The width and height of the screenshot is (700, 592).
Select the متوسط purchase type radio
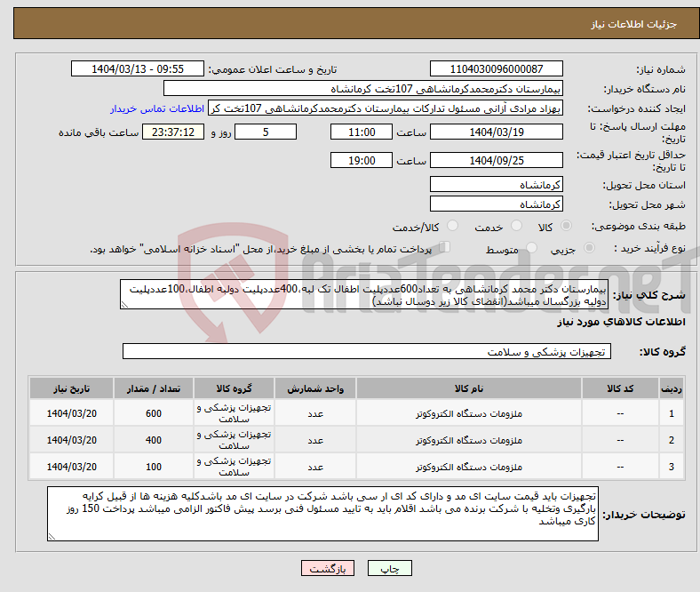point(531,247)
